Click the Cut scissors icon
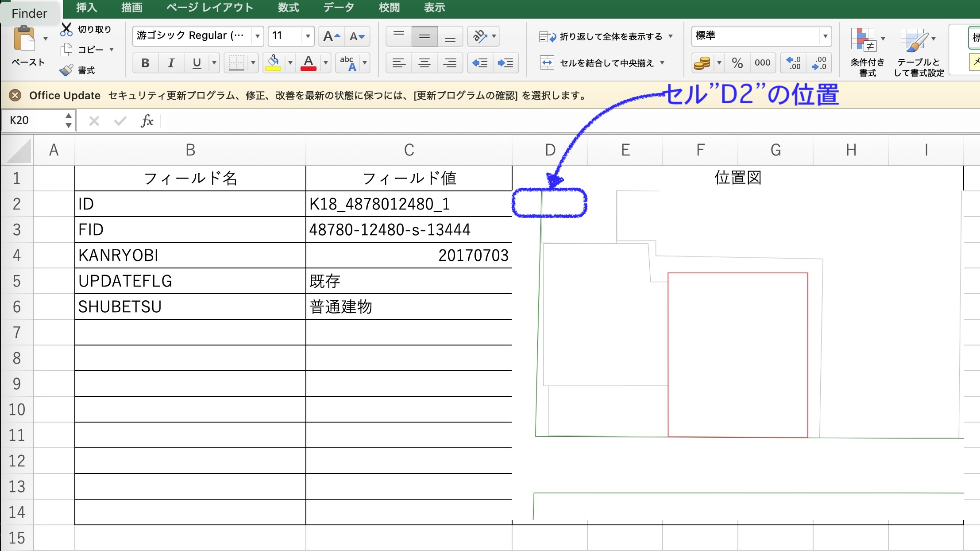The image size is (980, 551). tap(66, 29)
